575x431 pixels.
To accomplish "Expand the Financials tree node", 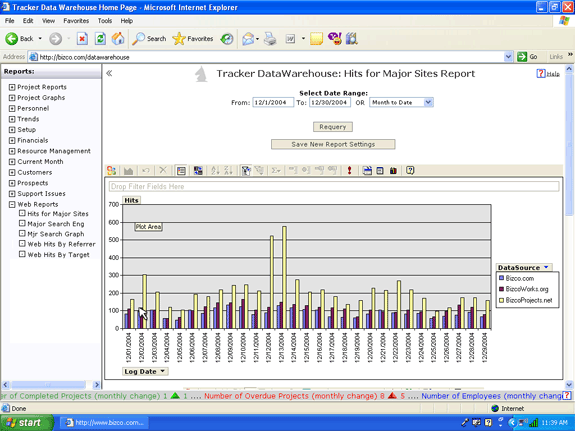I will tap(12, 140).
